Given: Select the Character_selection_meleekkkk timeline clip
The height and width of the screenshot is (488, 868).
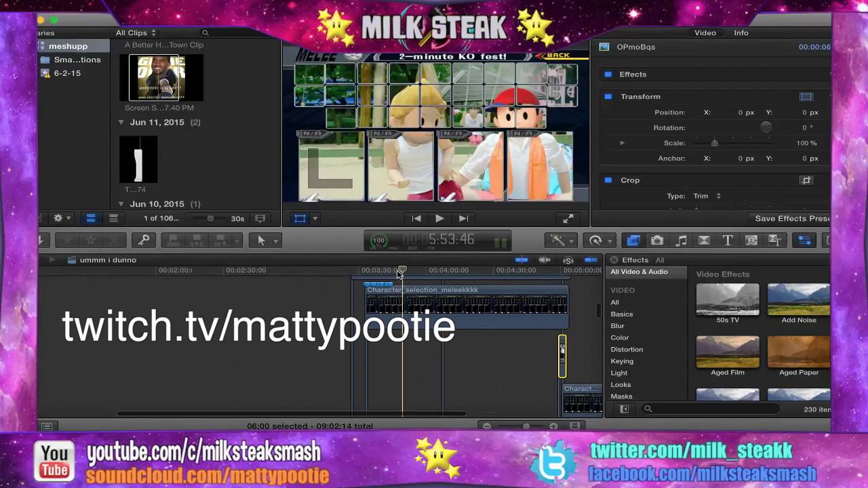Looking at the screenshot, I should pos(467,306).
